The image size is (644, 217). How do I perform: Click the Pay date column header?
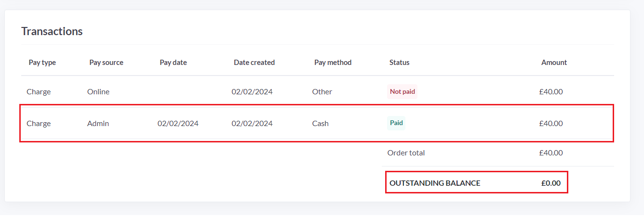pyautogui.click(x=174, y=63)
